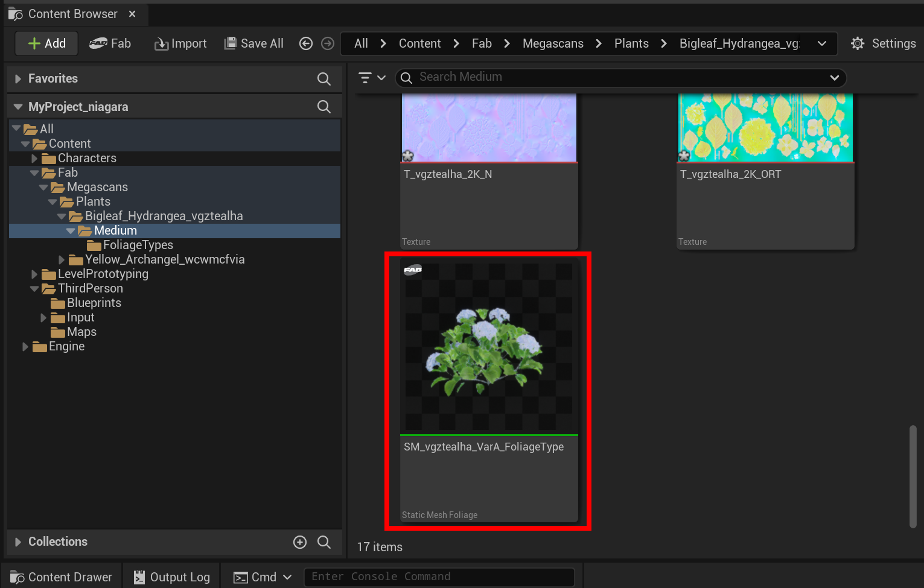Expand Yellow_Archangel_wcwmcfvia folder arrow

(62, 259)
